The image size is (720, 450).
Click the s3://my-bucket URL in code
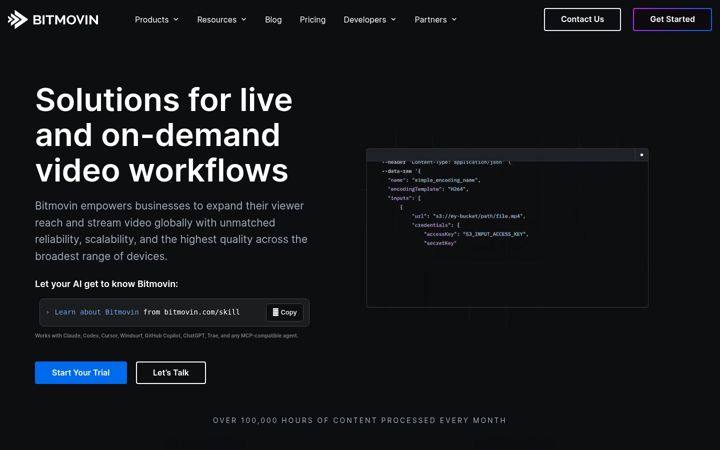tap(478, 216)
